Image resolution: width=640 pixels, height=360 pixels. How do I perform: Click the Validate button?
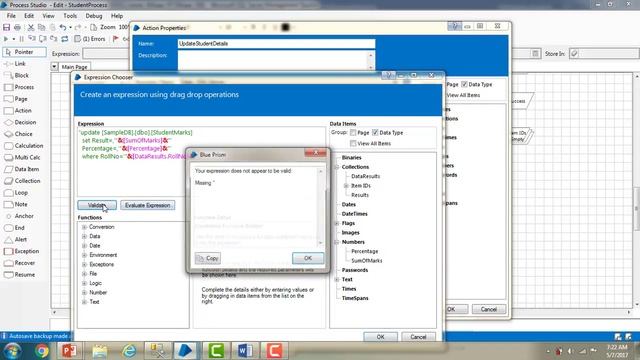(97, 205)
